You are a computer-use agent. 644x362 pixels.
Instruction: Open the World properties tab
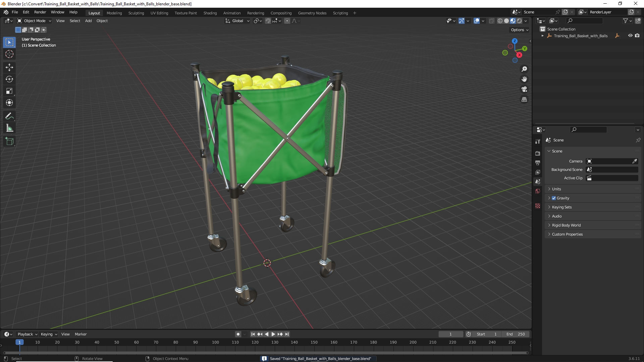538,191
